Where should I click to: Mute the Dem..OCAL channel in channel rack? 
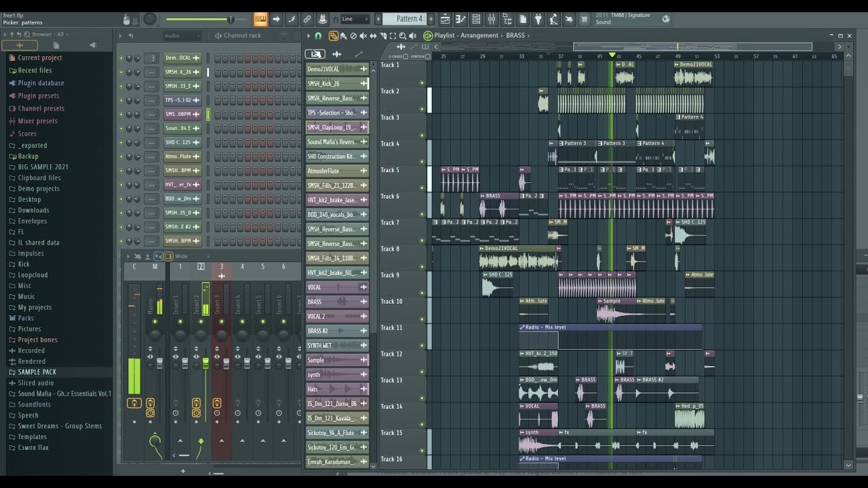click(x=121, y=58)
